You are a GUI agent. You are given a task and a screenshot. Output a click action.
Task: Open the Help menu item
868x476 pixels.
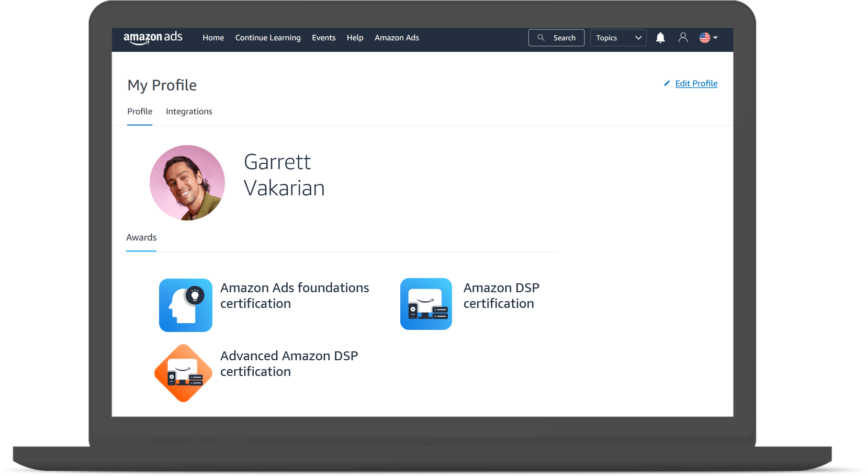[355, 38]
